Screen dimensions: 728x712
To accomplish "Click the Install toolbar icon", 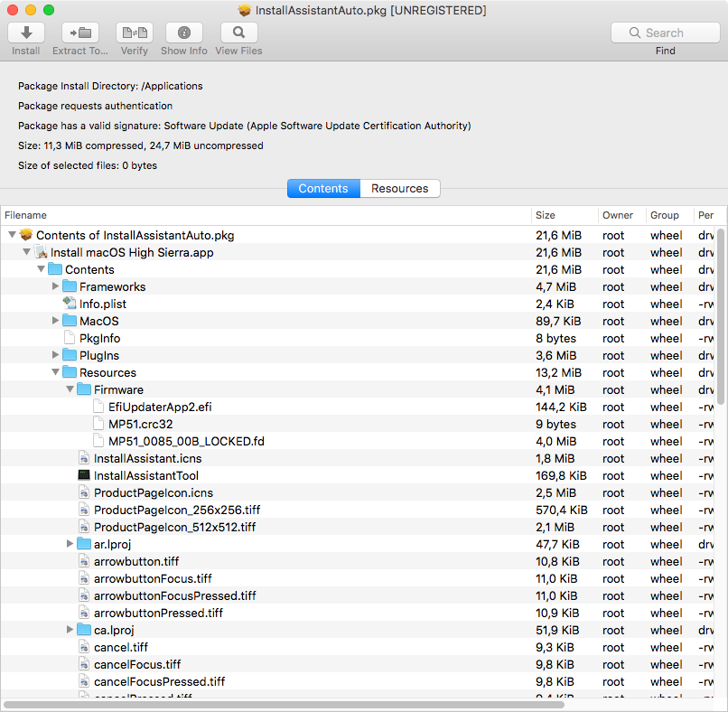I will coord(26,33).
